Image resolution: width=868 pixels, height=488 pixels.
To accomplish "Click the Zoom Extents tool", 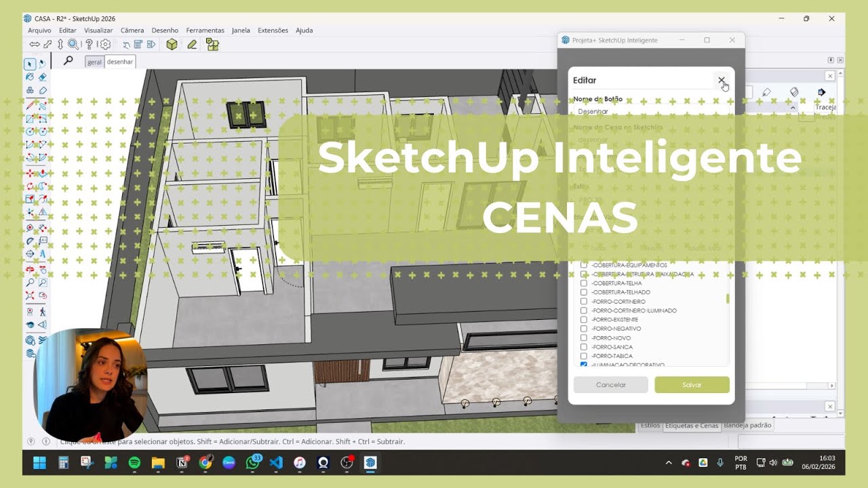I will [x=30, y=296].
